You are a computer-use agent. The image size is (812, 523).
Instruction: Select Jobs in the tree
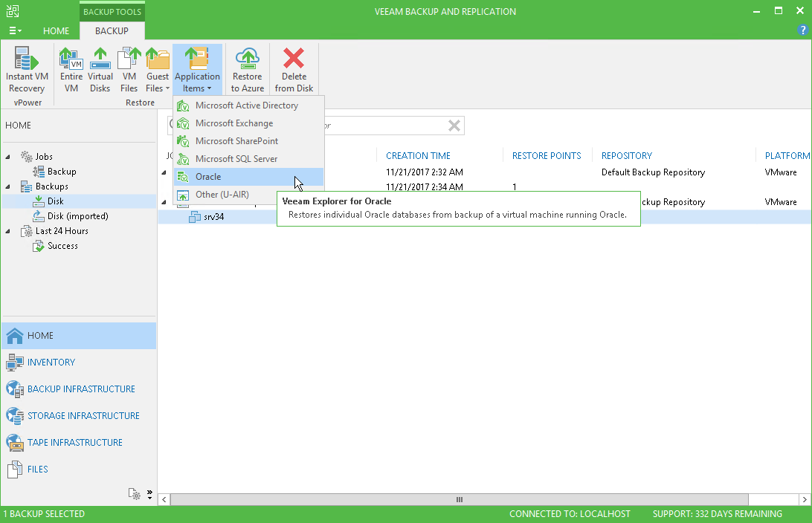coord(43,157)
